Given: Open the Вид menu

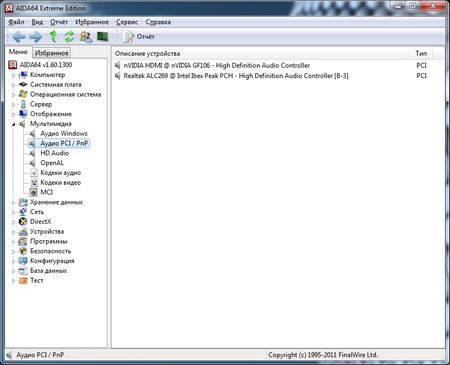Looking at the screenshot, I should pyautogui.click(x=37, y=22).
